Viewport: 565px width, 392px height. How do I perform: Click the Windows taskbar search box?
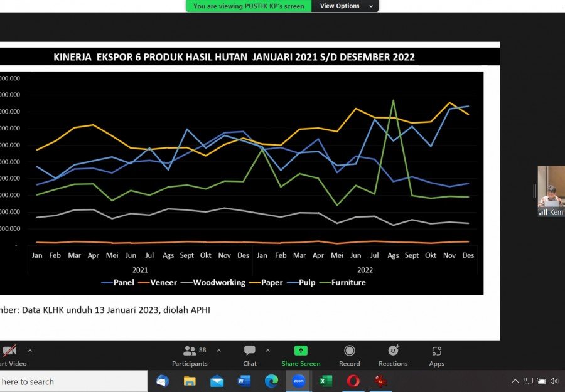pos(69,381)
